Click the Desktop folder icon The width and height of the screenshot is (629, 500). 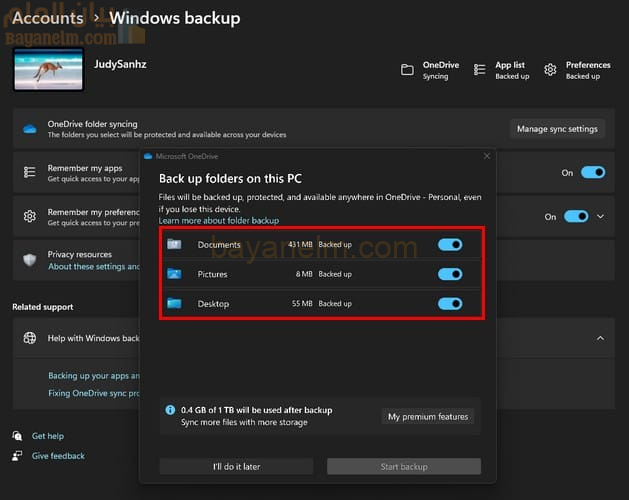[174, 303]
